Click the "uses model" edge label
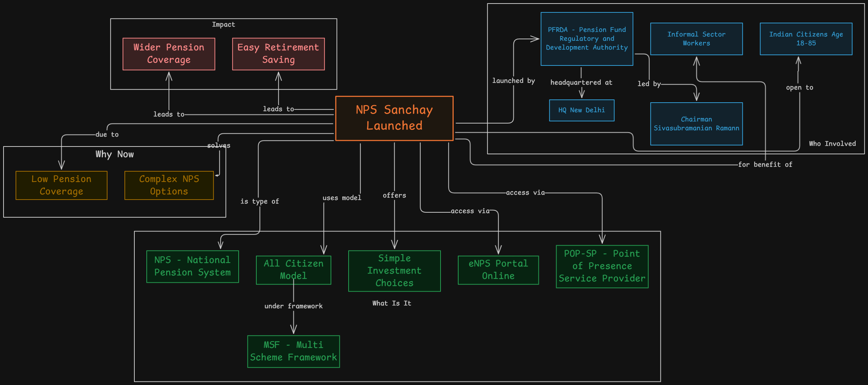This screenshot has width=868, height=385. (x=342, y=198)
